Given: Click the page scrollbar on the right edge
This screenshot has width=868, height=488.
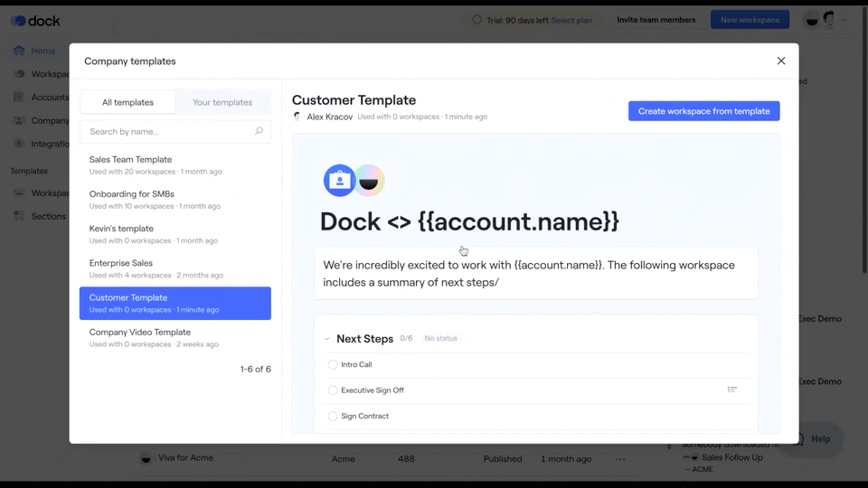Looking at the screenshot, I should coord(865,141).
